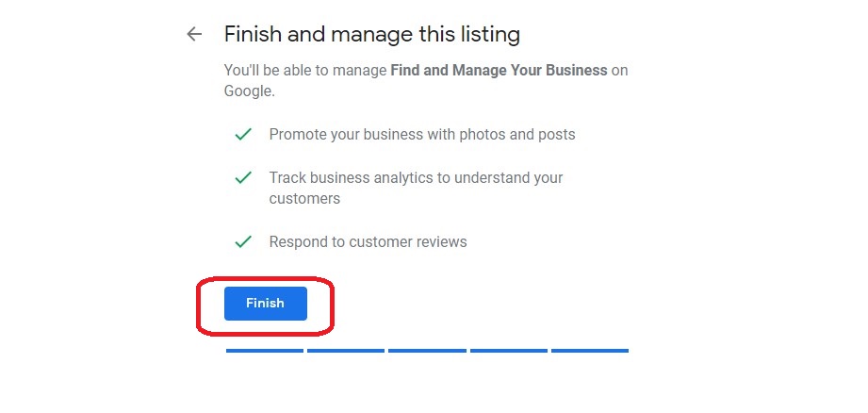Select Track business analytics text line

[x=416, y=177]
